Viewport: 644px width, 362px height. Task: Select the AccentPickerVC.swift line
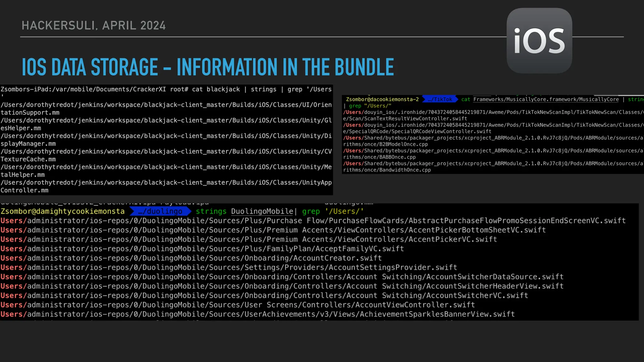249,239
